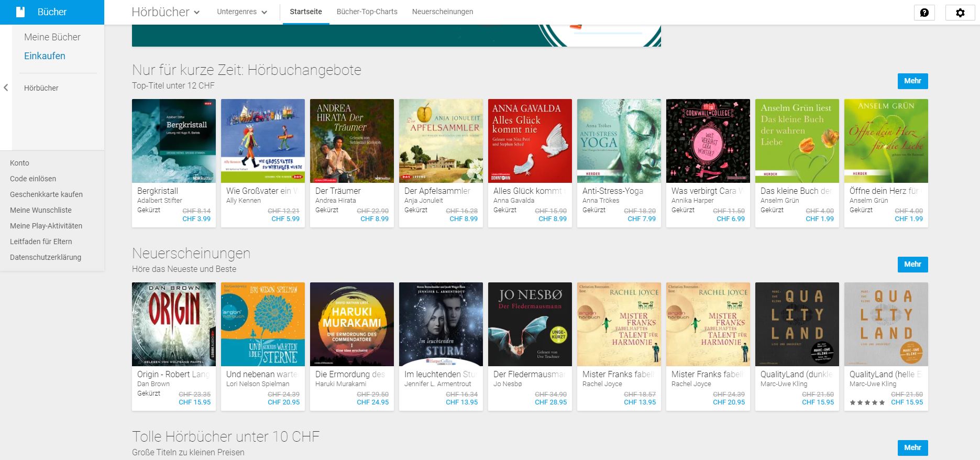Click the title Origin - Robert Langdon
980x460 pixels.
pyautogui.click(x=173, y=375)
